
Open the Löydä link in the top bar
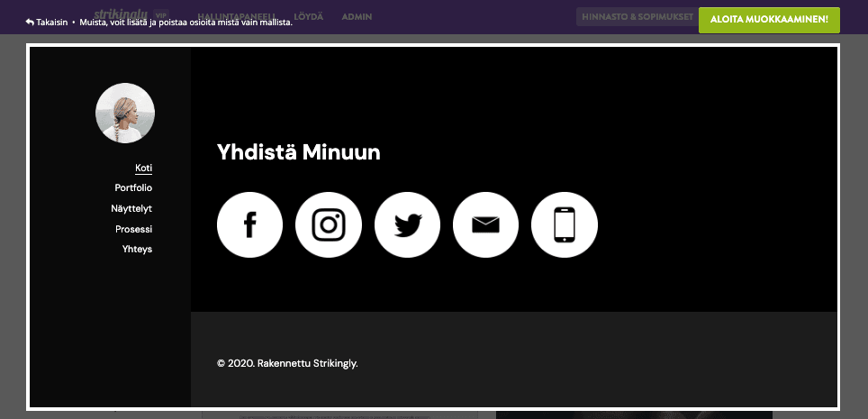(x=308, y=17)
